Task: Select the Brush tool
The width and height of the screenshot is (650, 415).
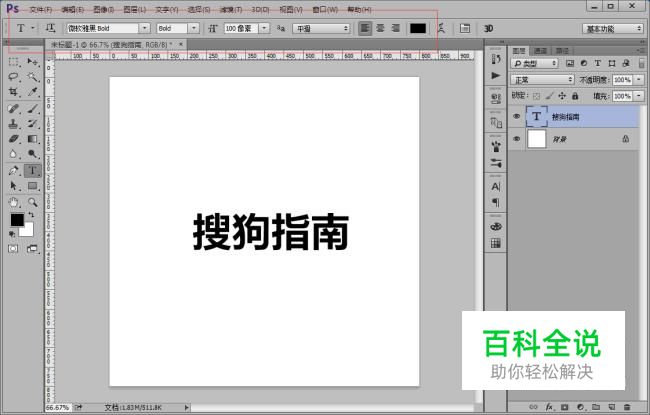Action: (x=32, y=109)
